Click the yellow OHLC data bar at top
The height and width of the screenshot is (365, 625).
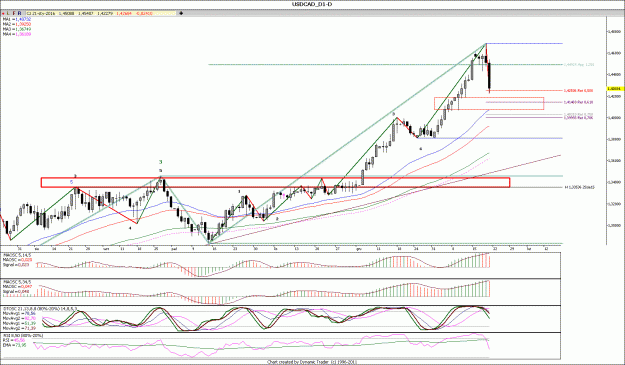[102, 13]
